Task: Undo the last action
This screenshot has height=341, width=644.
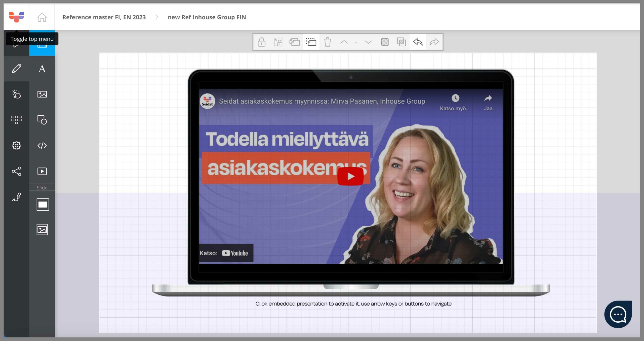Action: [x=418, y=42]
